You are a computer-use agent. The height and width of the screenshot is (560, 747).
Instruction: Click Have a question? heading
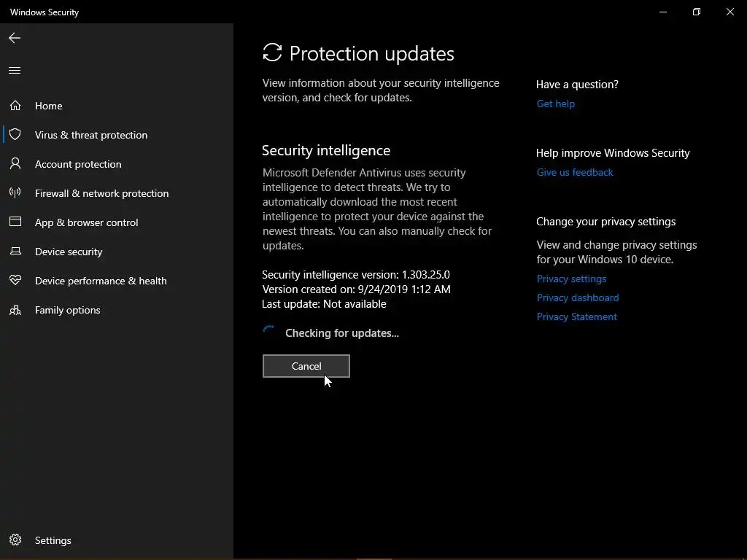(577, 85)
